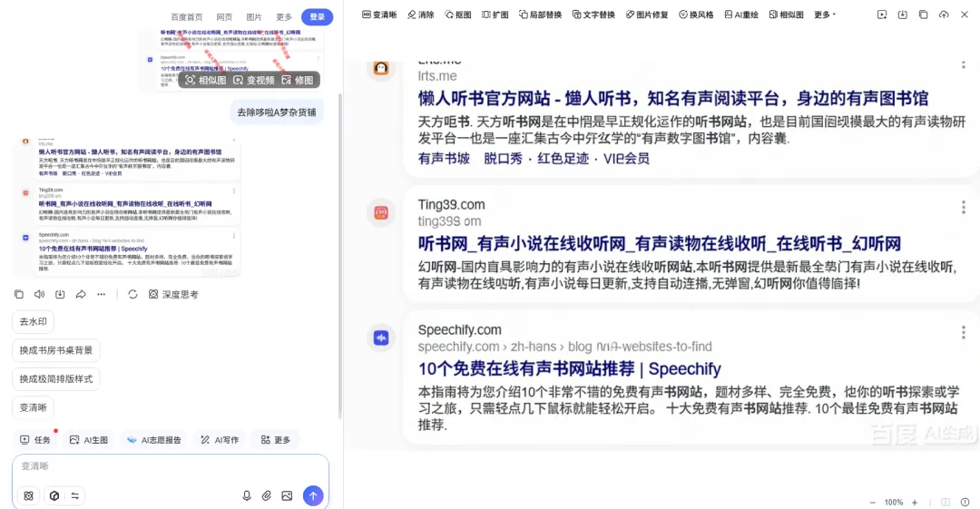The width and height of the screenshot is (980, 509).
Task: Apply the 变清晰 sharpen tool in top toolbar
Action: coord(379,15)
